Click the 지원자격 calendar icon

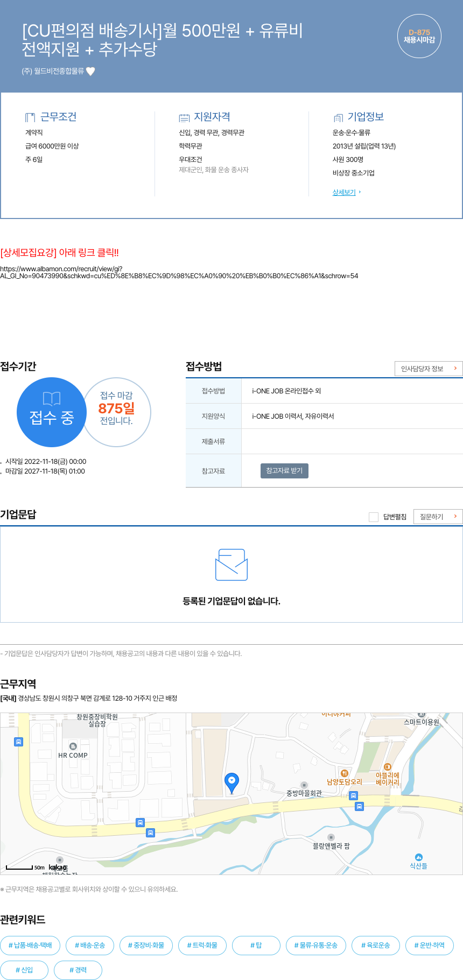pos(184,117)
